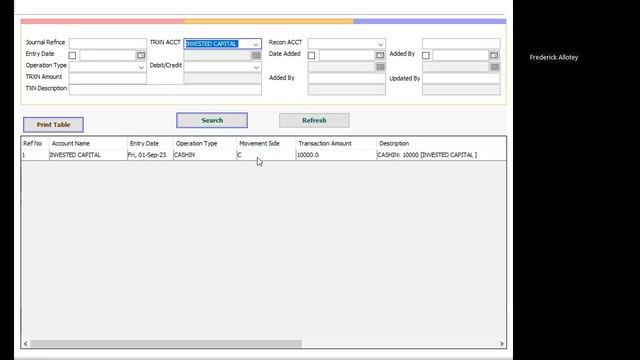Tick the Entry Date checkbox

(x=72, y=56)
